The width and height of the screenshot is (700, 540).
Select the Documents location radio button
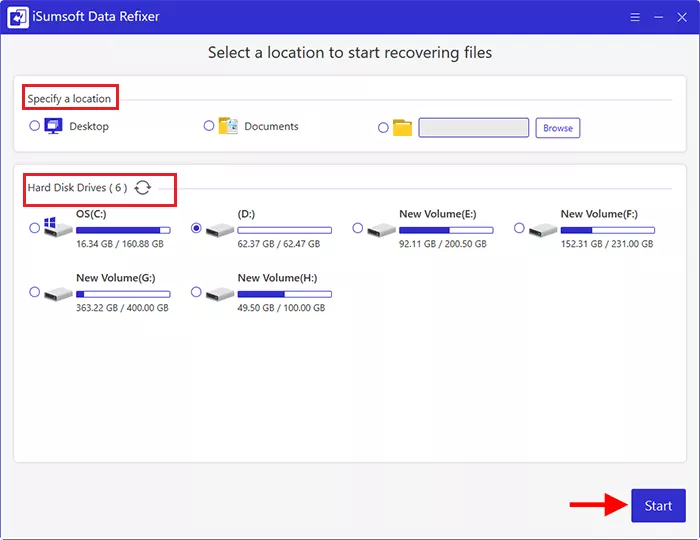coord(209,126)
